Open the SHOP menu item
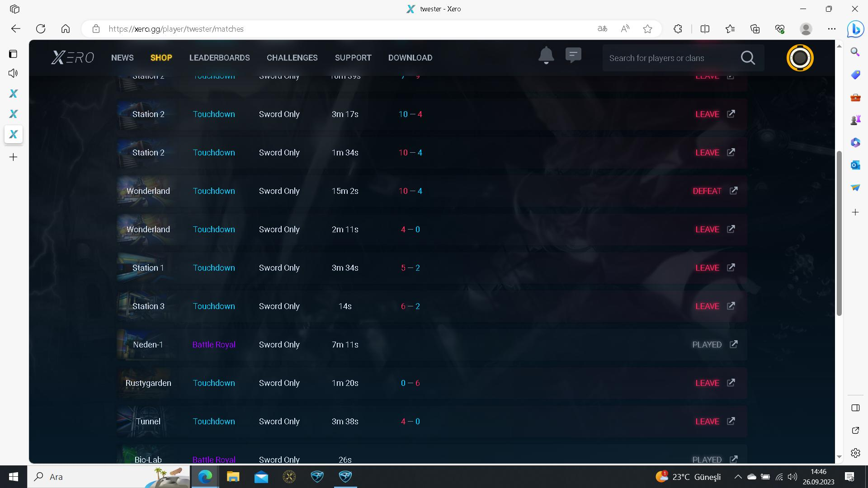Viewport: 868px width, 488px height. pyautogui.click(x=161, y=58)
